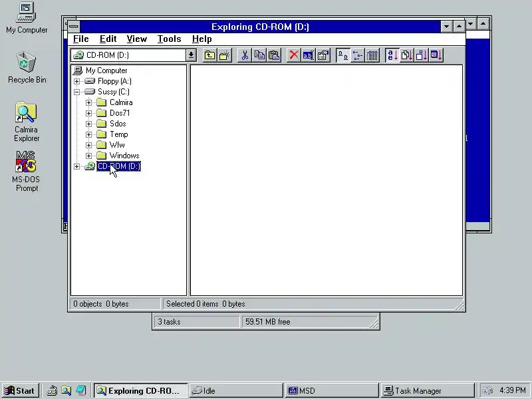Collapse the Sussy (C:) tree node
This screenshot has height=399, width=532.
[x=76, y=92]
